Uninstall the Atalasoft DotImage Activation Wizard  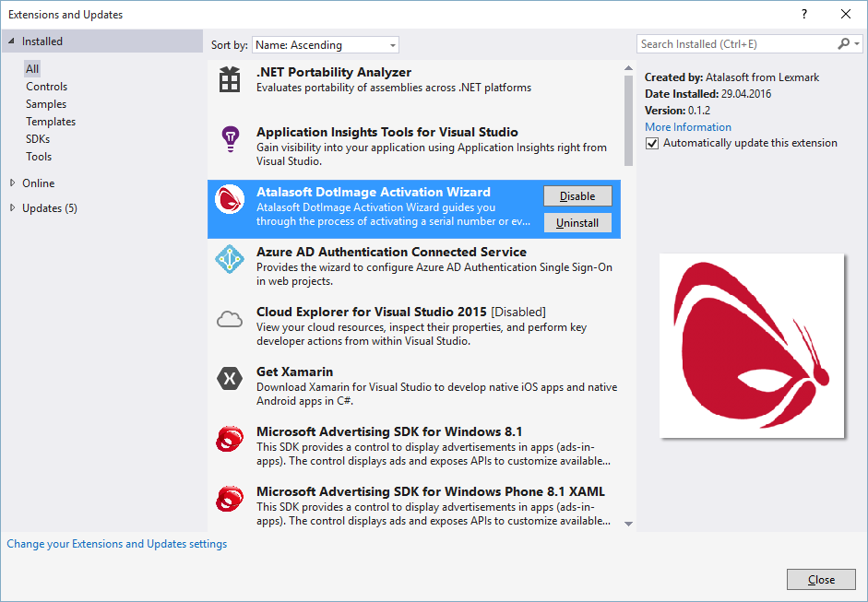click(x=577, y=222)
